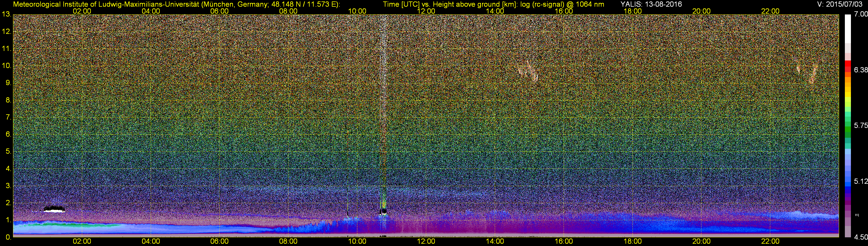Click the 02:00 label on the top time axis
Image resolution: width=868 pixels, height=246 pixels.
[82, 11]
